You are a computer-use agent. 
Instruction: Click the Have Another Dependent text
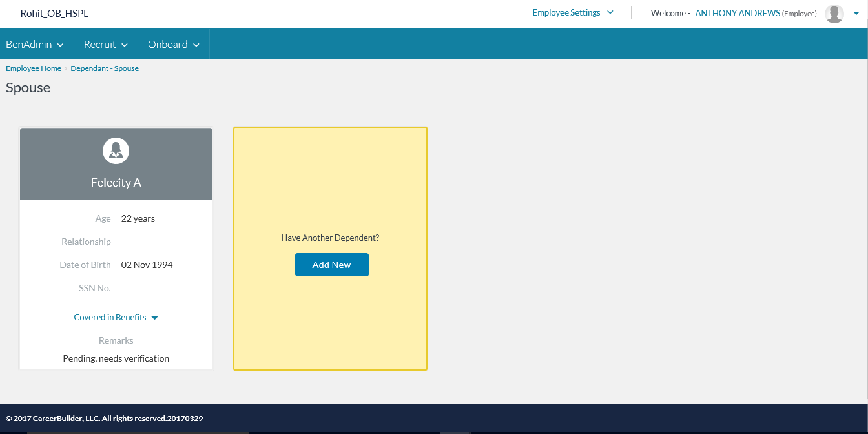pyautogui.click(x=330, y=238)
